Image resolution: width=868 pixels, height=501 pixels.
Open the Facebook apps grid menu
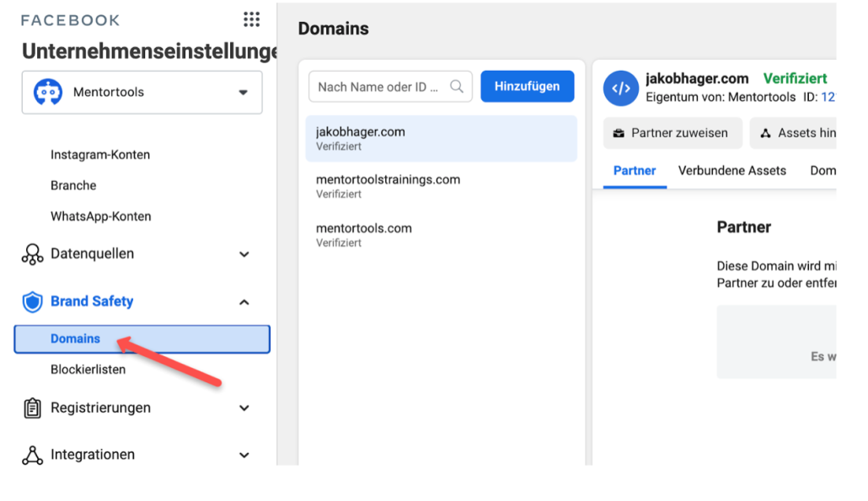pyautogui.click(x=251, y=19)
